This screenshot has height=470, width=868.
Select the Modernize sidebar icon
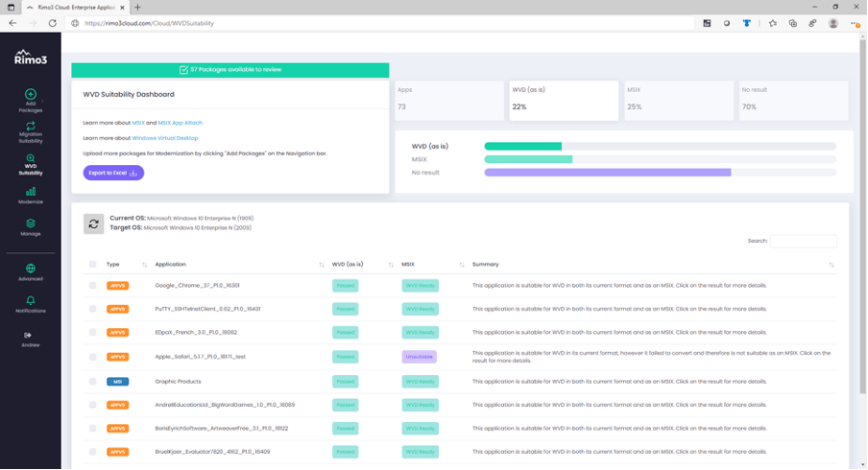(31, 193)
